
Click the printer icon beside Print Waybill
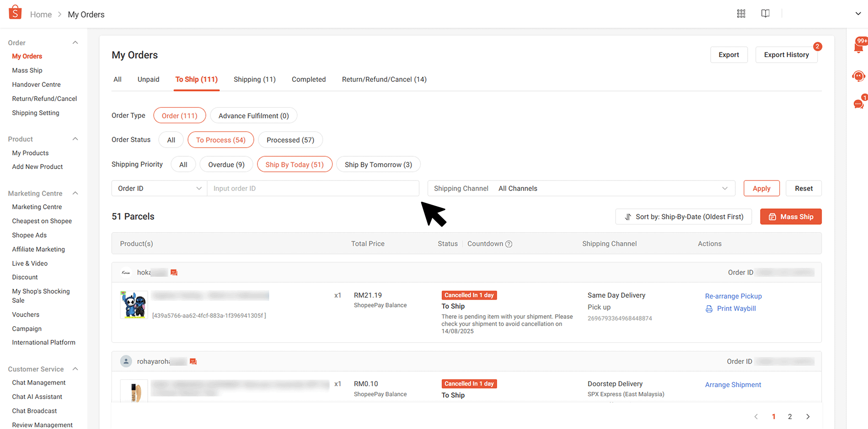[x=709, y=309]
